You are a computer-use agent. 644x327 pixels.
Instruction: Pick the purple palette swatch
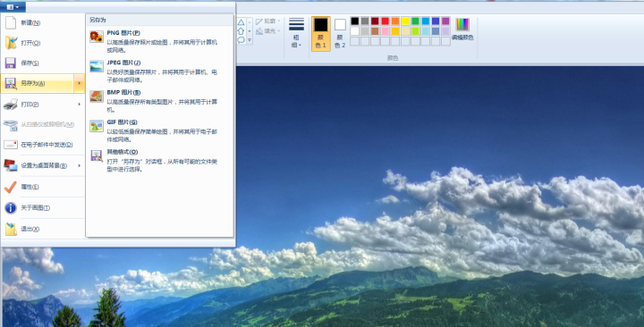click(445, 21)
